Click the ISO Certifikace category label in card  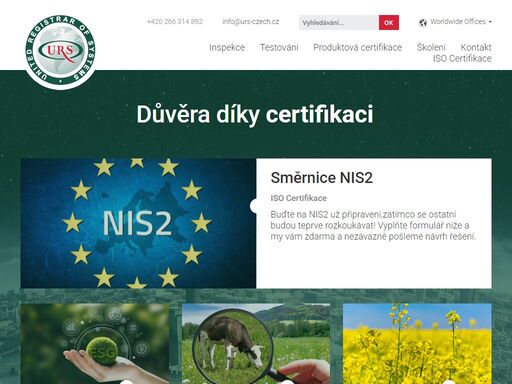pos(299,198)
